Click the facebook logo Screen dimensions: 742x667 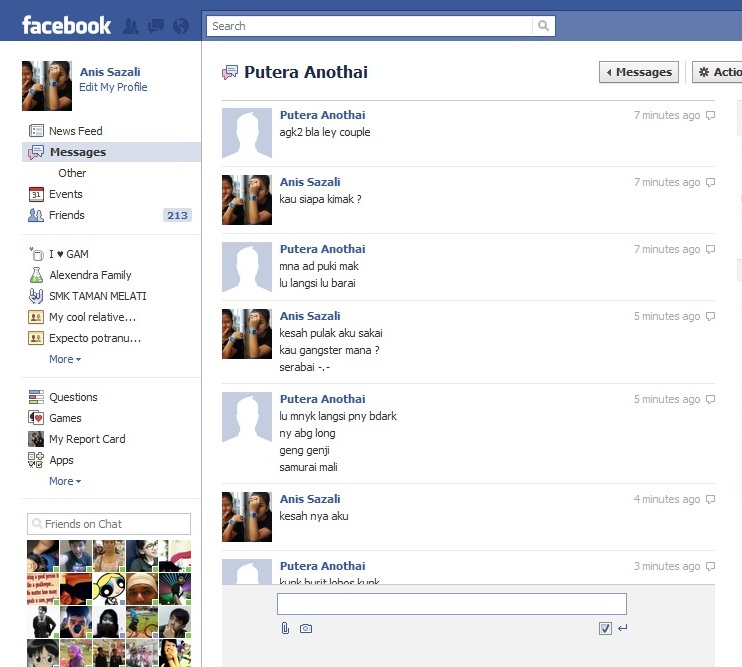[x=67, y=26]
